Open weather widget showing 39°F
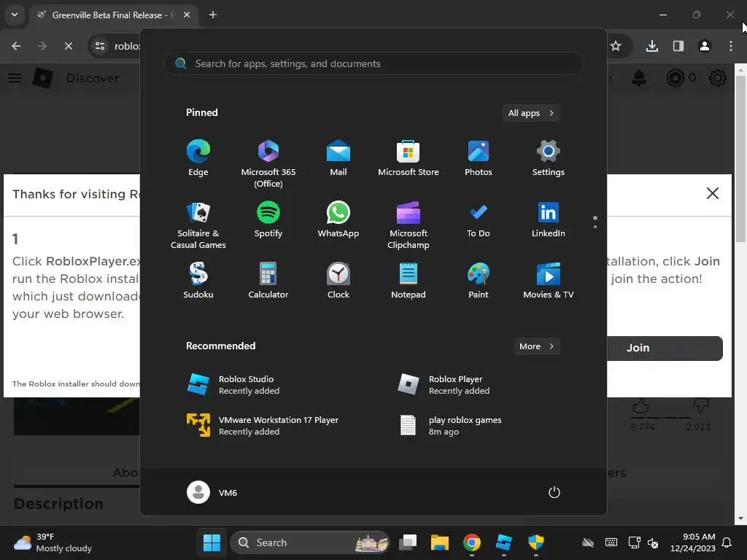 coord(53,542)
